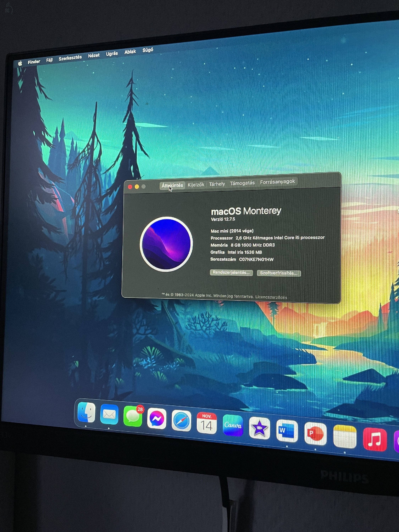The image size is (399, 532).
Task: Click the macOS Monterey title
Action: (x=246, y=211)
